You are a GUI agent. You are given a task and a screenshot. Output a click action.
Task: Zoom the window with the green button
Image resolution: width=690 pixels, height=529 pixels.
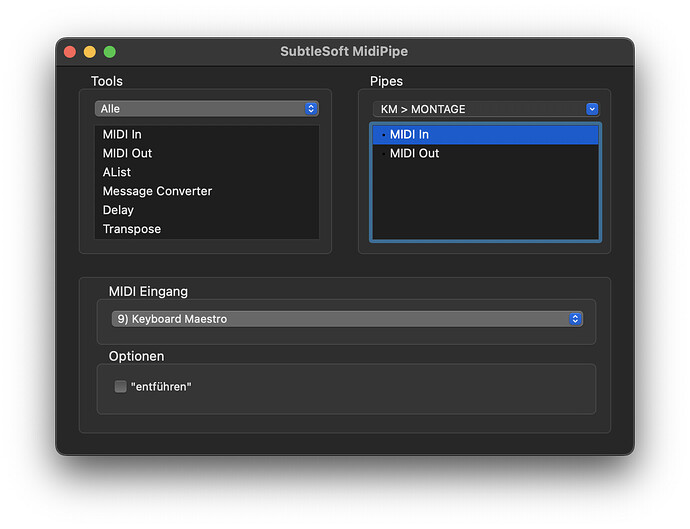point(110,52)
